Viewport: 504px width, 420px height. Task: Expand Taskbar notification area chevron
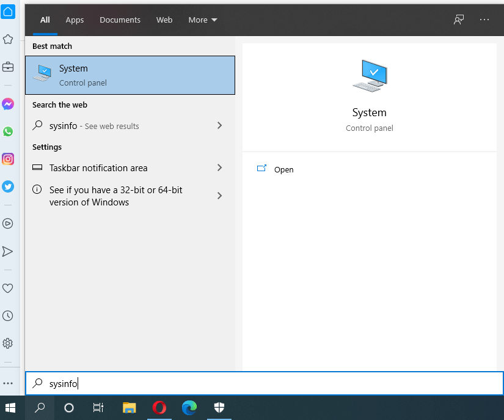click(x=219, y=168)
